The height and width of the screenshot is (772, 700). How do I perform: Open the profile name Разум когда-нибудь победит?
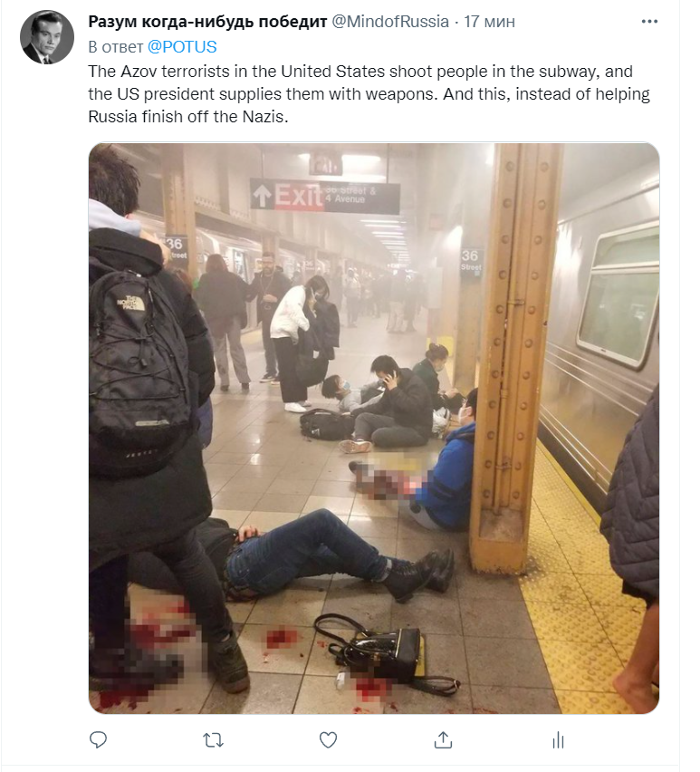(x=207, y=22)
